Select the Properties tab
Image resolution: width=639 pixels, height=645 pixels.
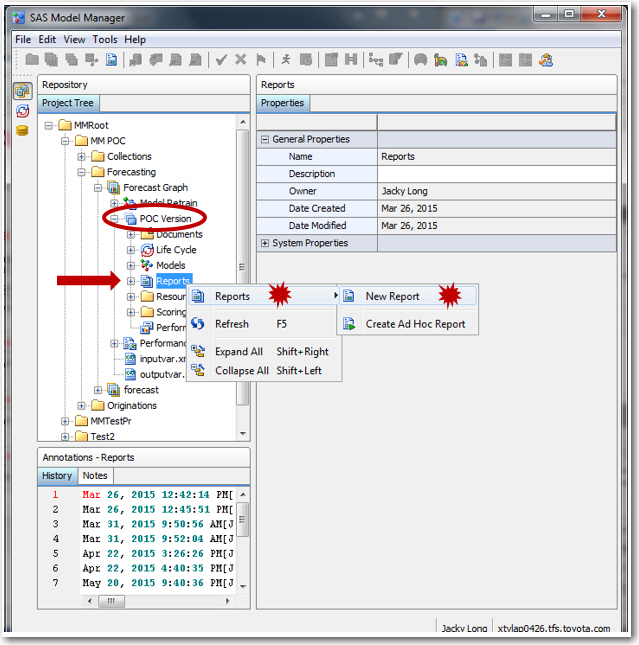[x=283, y=103]
